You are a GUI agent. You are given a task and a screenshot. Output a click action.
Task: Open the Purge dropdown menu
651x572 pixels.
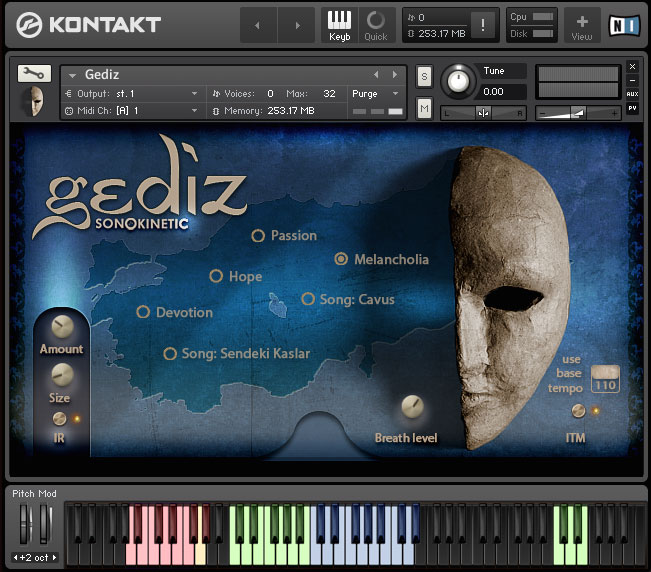tap(375, 93)
